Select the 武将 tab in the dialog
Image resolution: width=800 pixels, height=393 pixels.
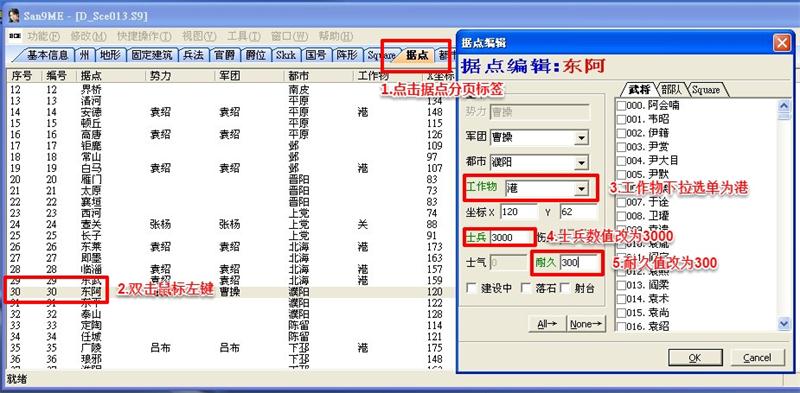click(638, 89)
